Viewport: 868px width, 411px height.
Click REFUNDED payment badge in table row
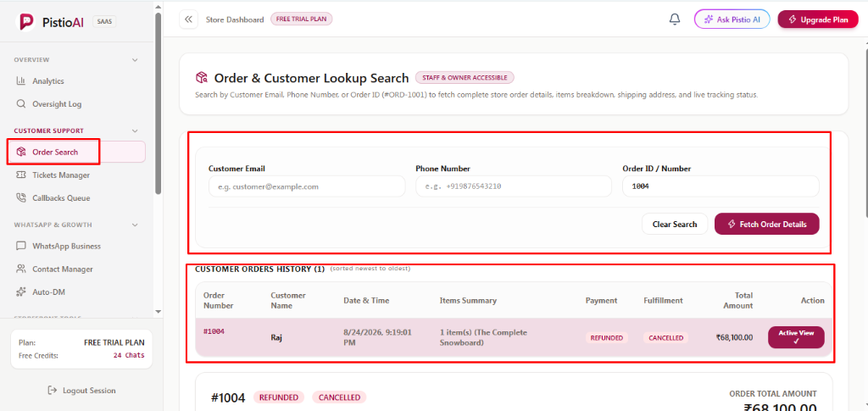point(607,337)
